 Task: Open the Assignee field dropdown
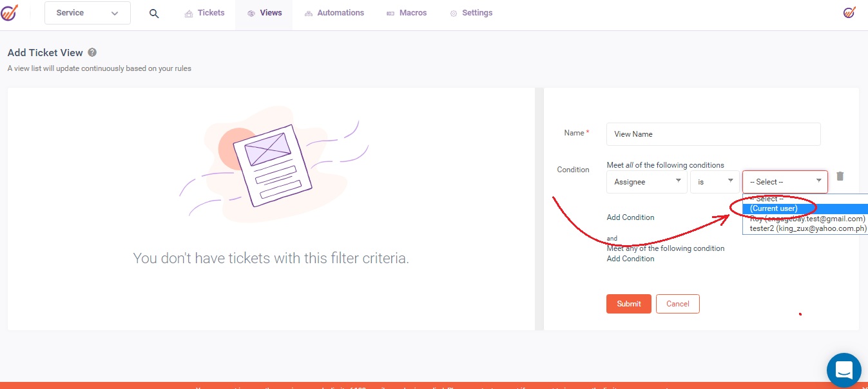pyautogui.click(x=646, y=182)
